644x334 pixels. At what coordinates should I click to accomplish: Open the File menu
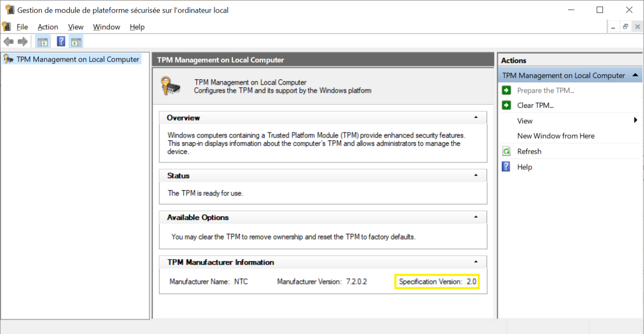coord(22,27)
